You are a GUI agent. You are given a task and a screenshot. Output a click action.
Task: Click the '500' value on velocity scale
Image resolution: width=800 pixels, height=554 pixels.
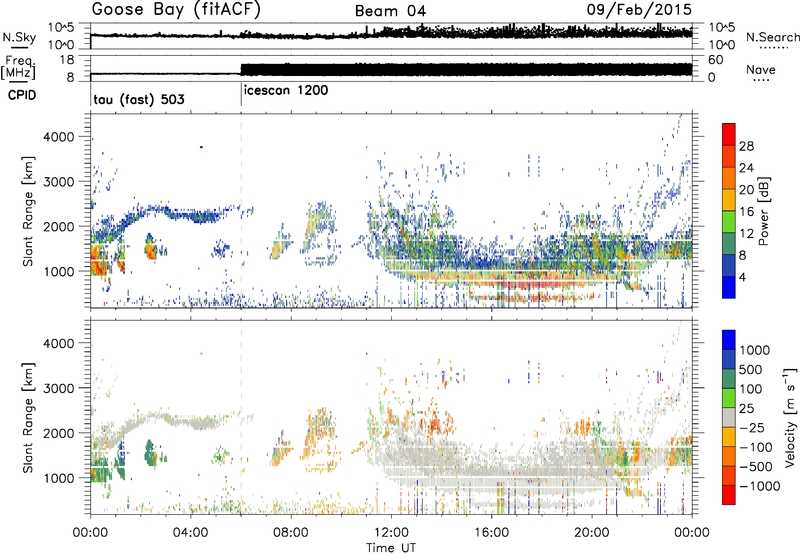pyautogui.click(x=750, y=370)
